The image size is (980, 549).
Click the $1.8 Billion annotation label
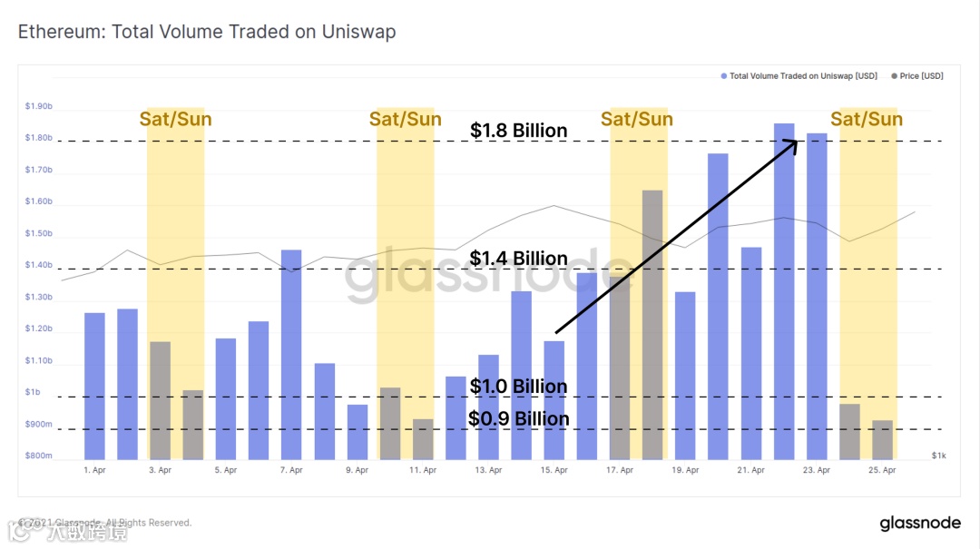pyautogui.click(x=518, y=131)
